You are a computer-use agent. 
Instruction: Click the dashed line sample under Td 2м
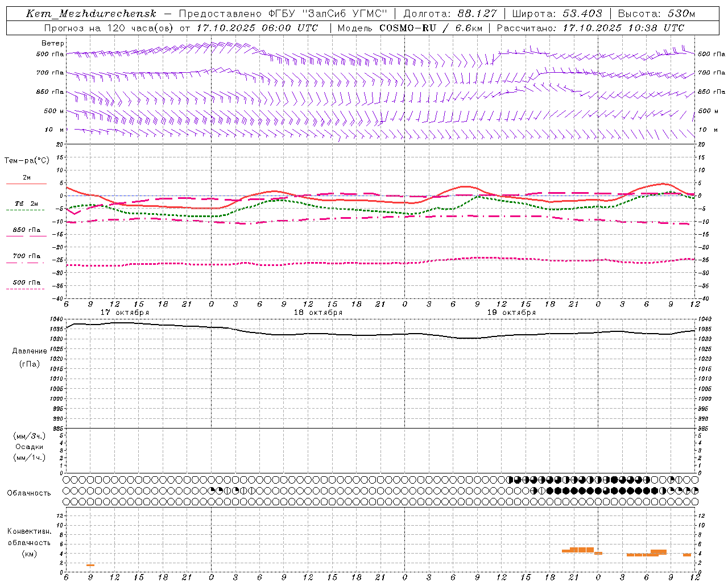[x=26, y=210]
